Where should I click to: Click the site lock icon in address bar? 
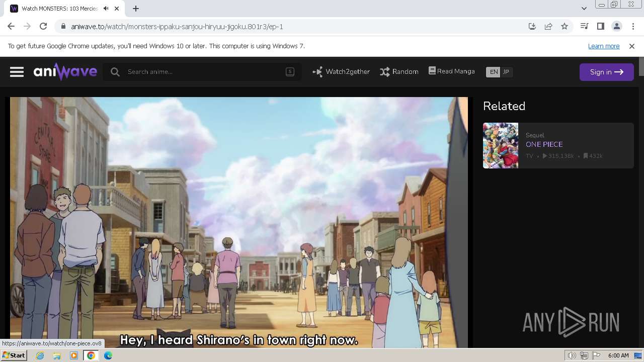tap(63, 27)
